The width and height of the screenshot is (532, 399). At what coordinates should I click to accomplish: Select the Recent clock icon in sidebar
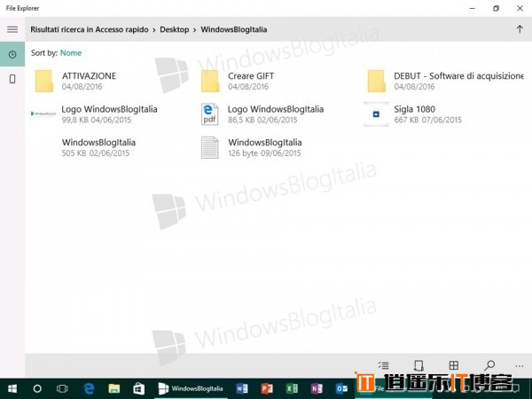[x=12, y=54]
